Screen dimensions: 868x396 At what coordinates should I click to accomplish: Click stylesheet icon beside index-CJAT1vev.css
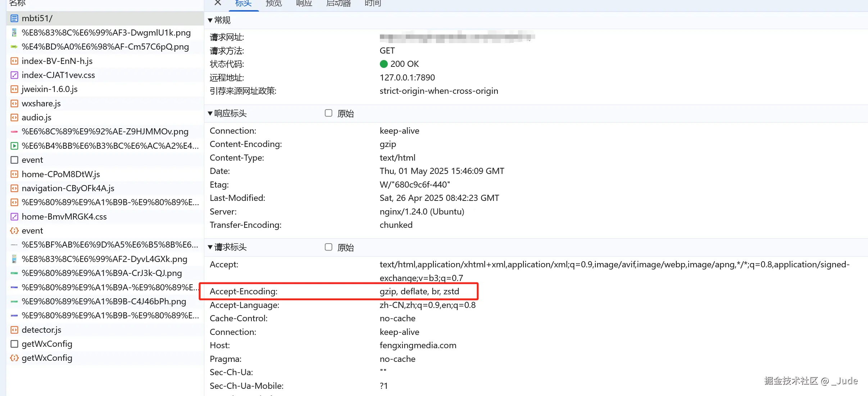click(14, 75)
